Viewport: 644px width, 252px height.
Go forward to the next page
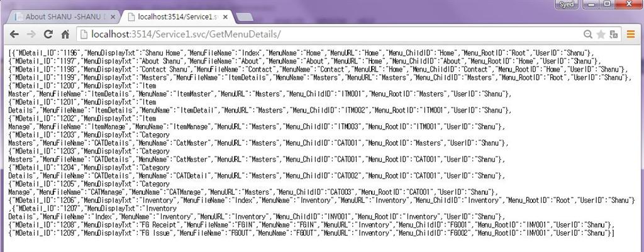coord(31,35)
